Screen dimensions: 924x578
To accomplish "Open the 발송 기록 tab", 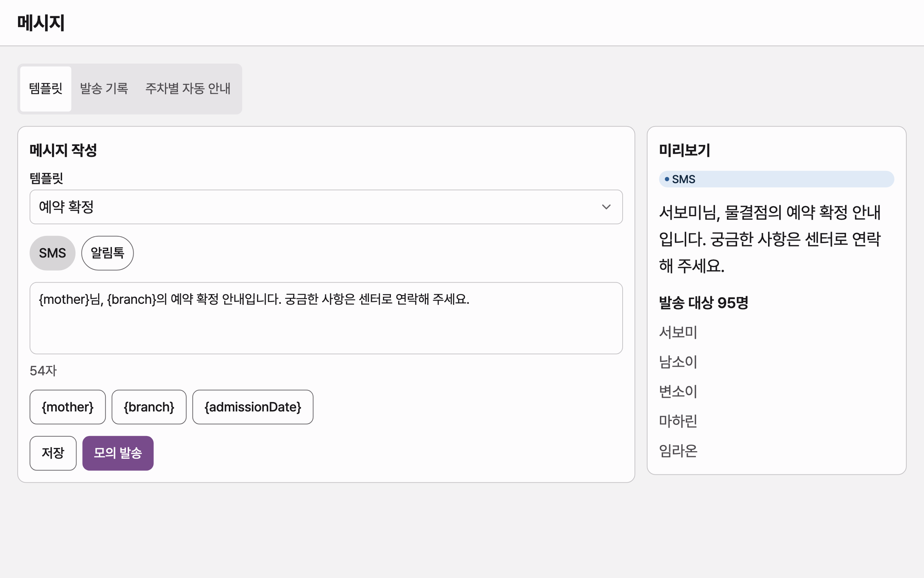I will tap(104, 89).
